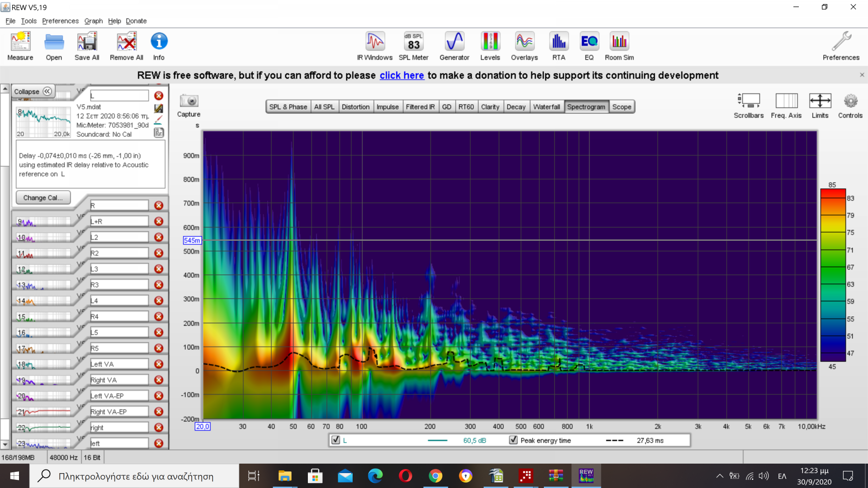Capture the graph image
Screen dimensions: 868x488
pyautogui.click(x=189, y=106)
